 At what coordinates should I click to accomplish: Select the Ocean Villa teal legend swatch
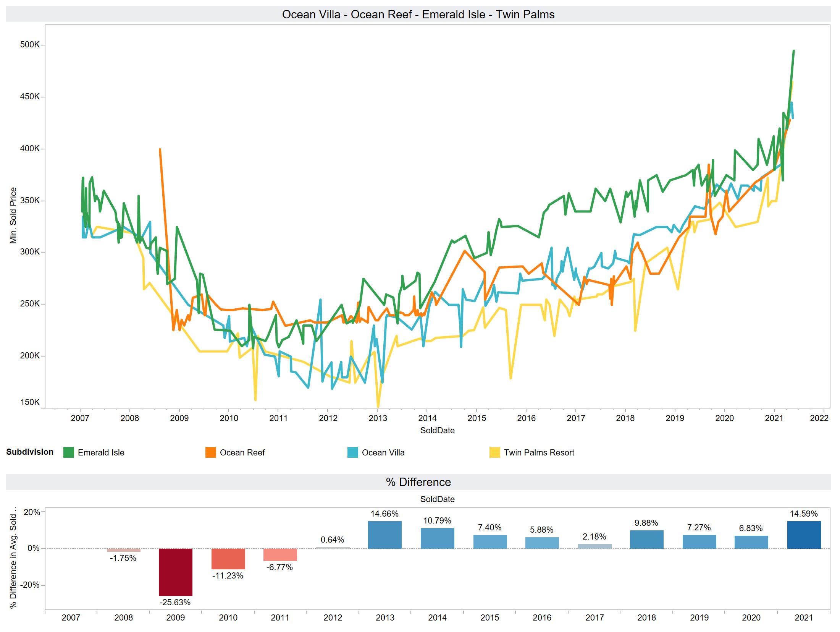(x=353, y=453)
